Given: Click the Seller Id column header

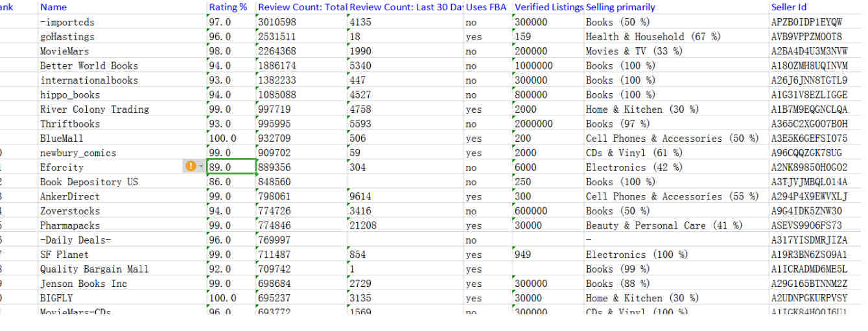Looking at the screenshot, I should (788, 7).
